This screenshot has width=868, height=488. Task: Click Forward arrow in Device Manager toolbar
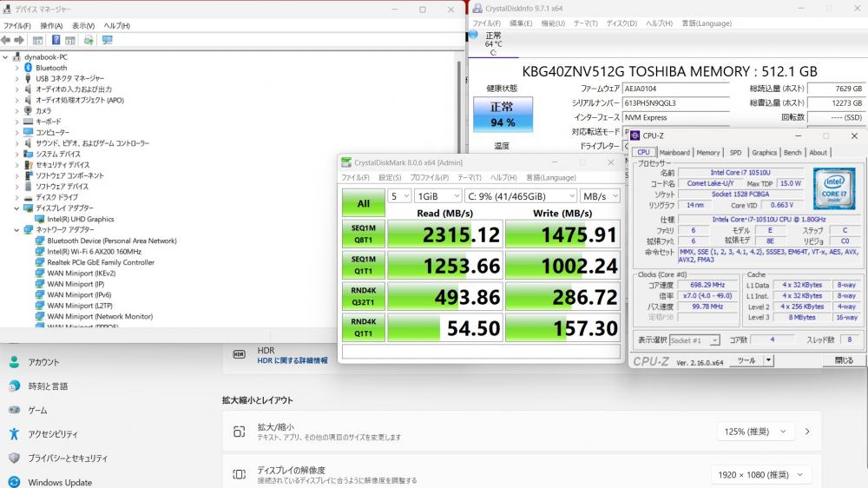19,40
